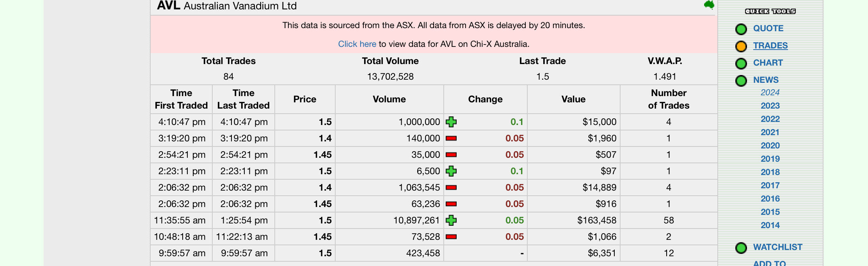The image size is (868, 266).
Task: Select news year 2021
Action: coord(770,132)
